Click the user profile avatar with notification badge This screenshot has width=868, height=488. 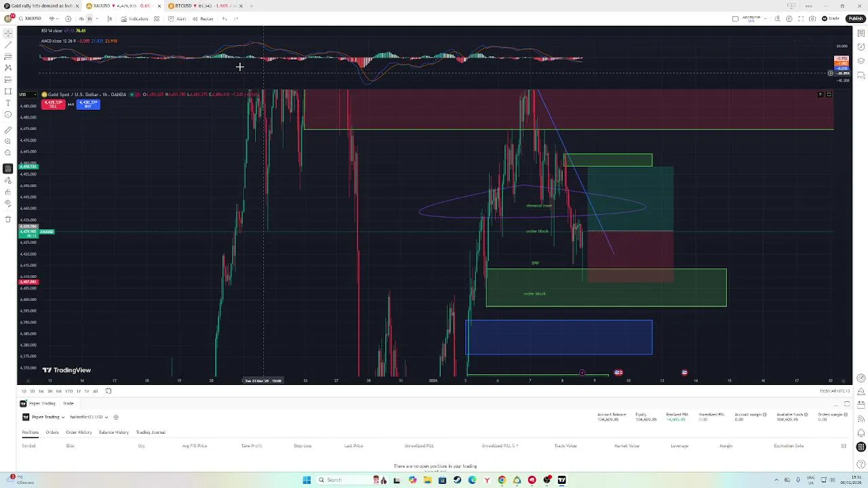coord(8,18)
